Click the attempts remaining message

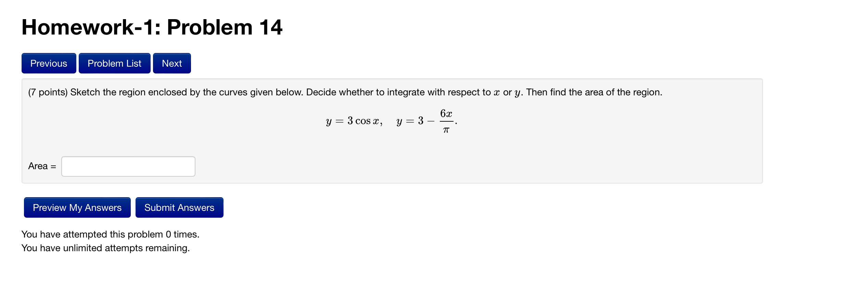click(x=105, y=248)
